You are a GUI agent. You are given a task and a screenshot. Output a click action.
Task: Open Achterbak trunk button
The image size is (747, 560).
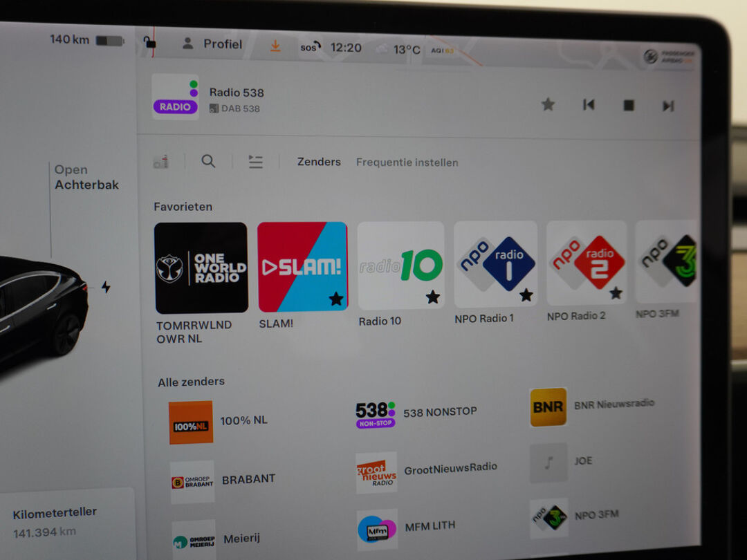[86, 178]
